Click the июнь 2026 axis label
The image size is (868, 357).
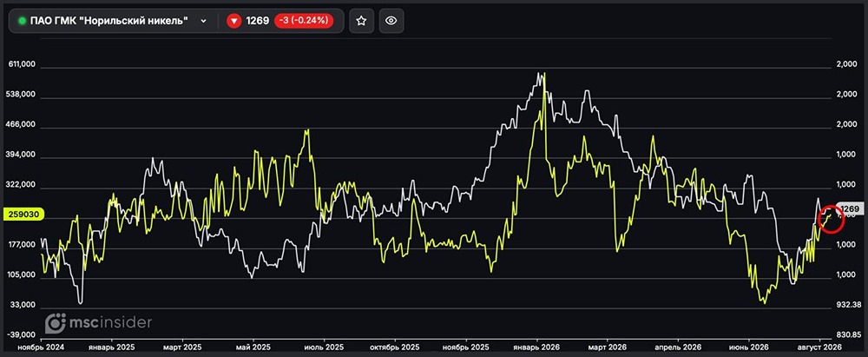click(x=749, y=346)
